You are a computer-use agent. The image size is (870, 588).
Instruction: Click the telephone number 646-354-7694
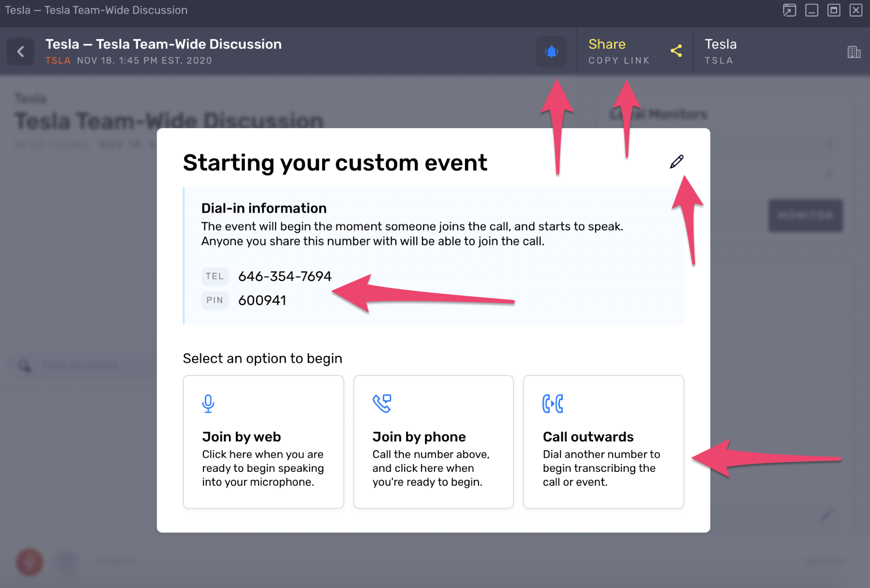click(285, 276)
